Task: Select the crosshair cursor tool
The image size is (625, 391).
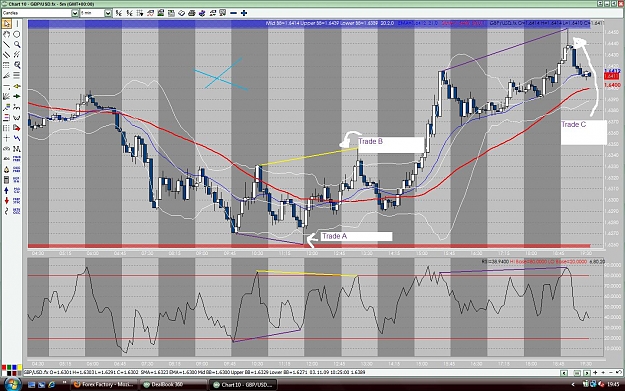Action: tap(6, 138)
